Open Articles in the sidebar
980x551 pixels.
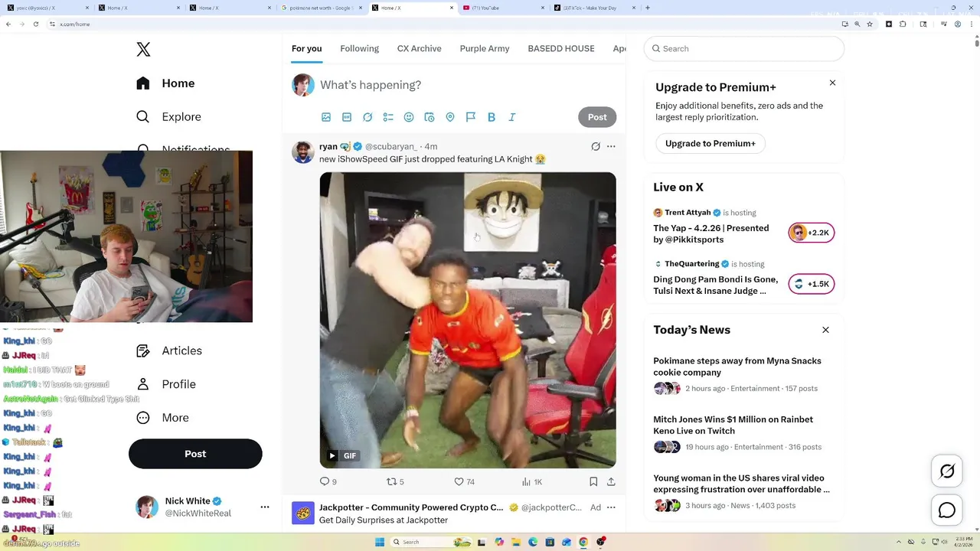(x=169, y=350)
